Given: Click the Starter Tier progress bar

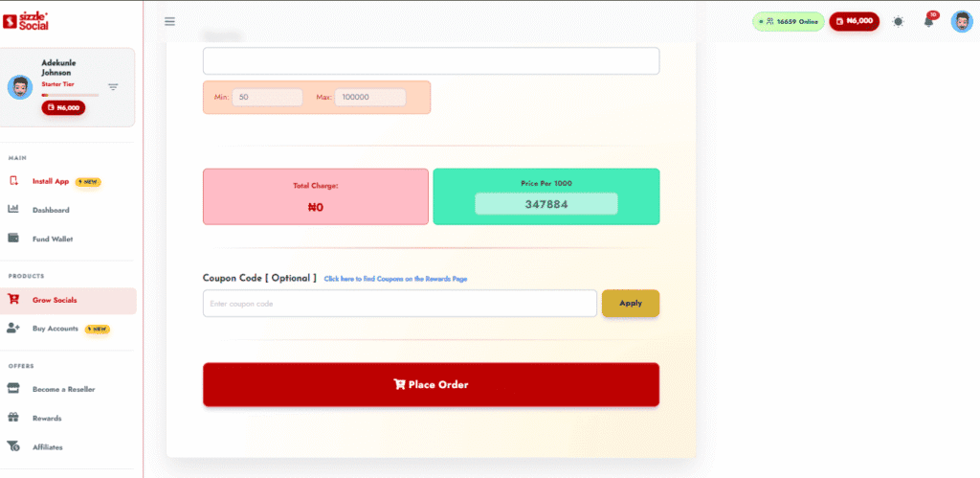Looking at the screenshot, I should tap(70, 95).
